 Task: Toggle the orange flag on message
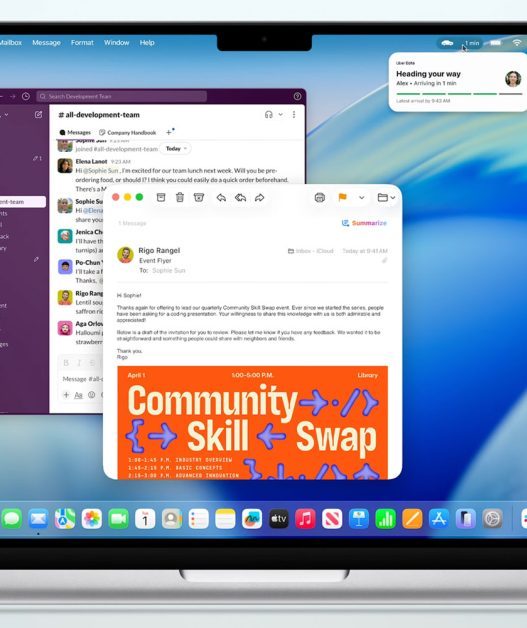[342, 197]
